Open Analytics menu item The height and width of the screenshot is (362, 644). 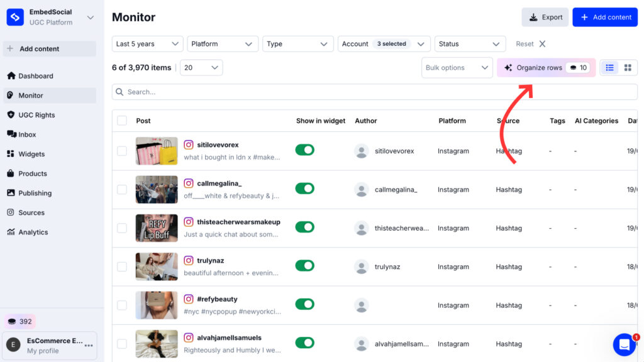[49, 232]
